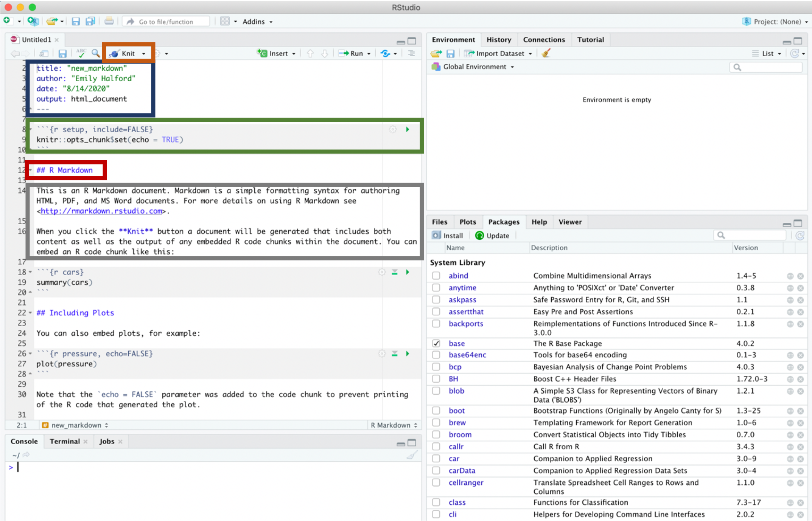Screen dimensions: 812x521
Task: Click the Go to file/function field
Action: [166, 22]
